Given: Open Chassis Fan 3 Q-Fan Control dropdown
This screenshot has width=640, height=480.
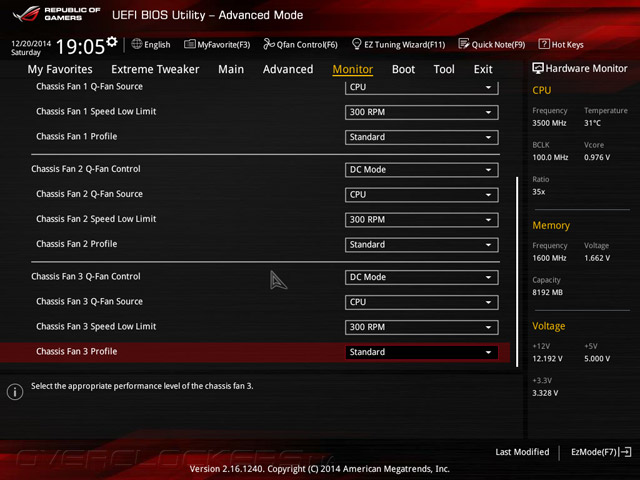Looking at the screenshot, I should click(x=422, y=277).
